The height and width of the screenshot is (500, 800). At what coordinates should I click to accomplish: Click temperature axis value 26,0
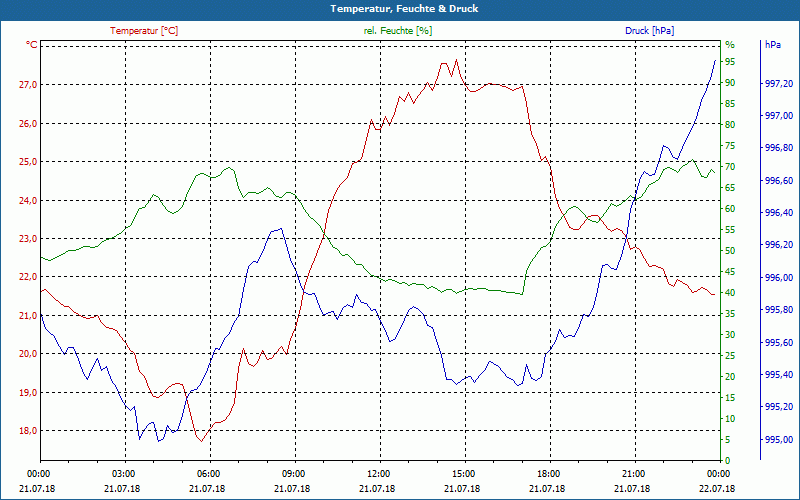(28, 123)
